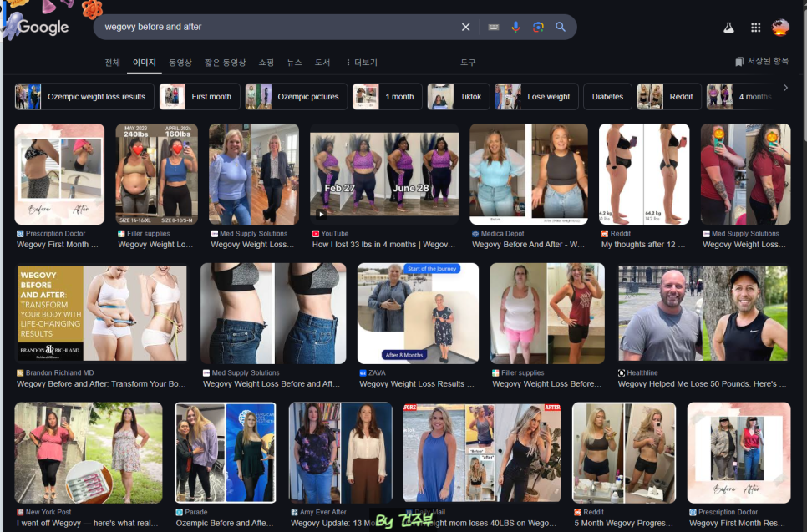Open Healthline two men image
This screenshot has width=807, height=532.
pyautogui.click(x=703, y=313)
